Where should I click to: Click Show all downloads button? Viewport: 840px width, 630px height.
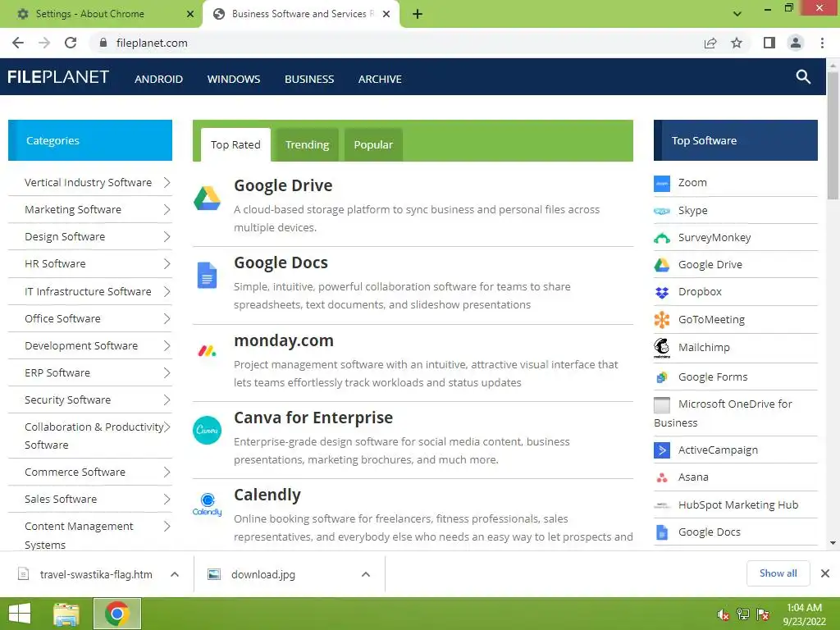coord(778,573)
